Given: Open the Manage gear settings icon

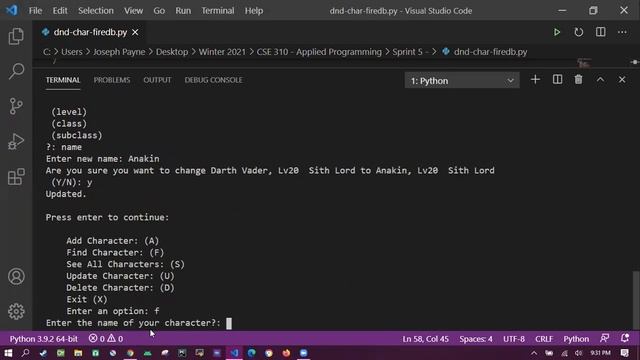Looking at the screenshot, I should click(16, 311).
